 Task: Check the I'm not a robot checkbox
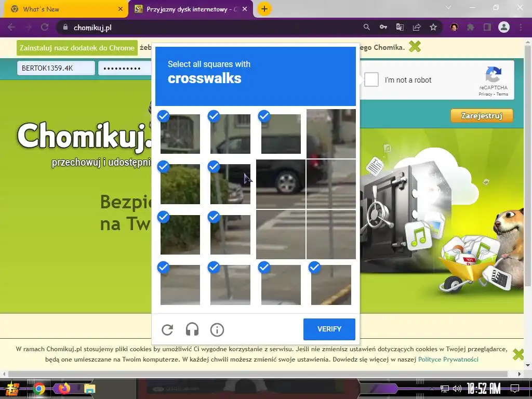371,79
